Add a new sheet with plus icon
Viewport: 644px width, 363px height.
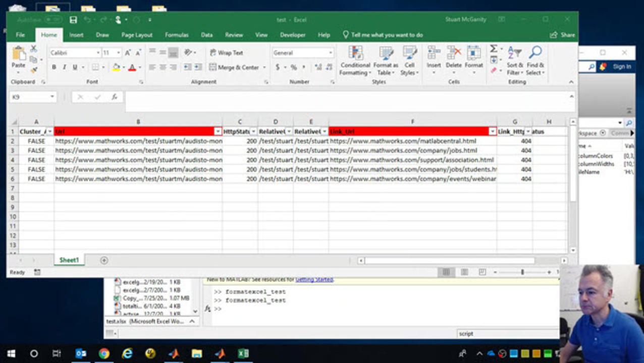point(104,260)
